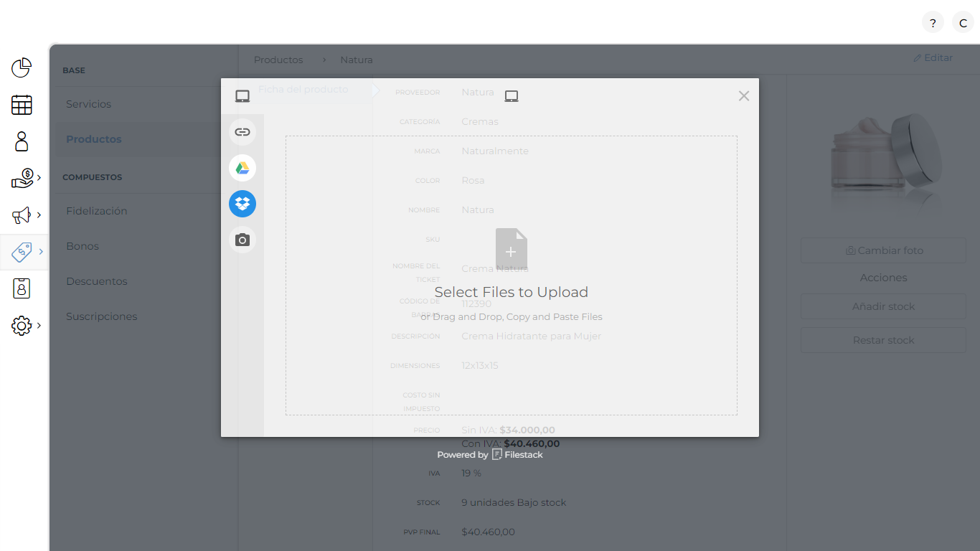Open the price tag catalog icon
The height and width of the screenshot is (551, 980).
tap(22, 252)
